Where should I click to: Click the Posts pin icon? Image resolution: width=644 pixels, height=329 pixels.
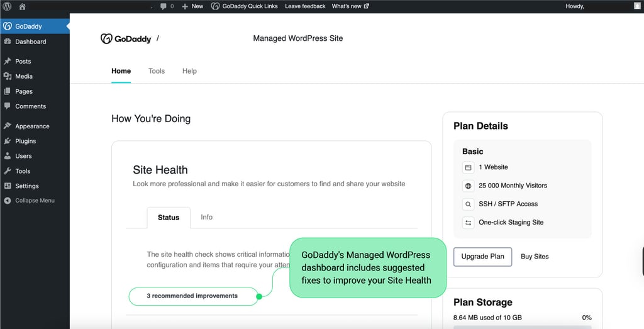[x=8, y=61]
